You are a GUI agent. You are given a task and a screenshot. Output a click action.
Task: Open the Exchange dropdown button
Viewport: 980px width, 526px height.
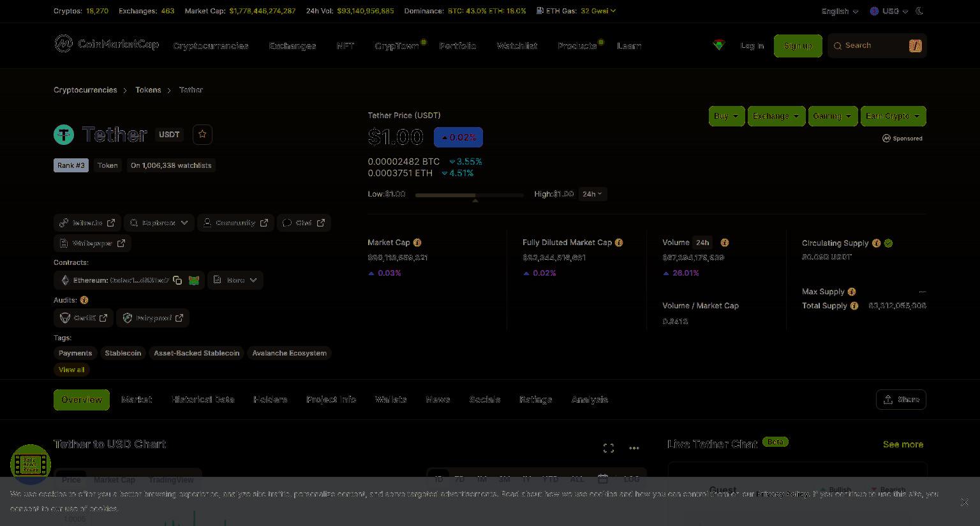[x=776, y=116]
